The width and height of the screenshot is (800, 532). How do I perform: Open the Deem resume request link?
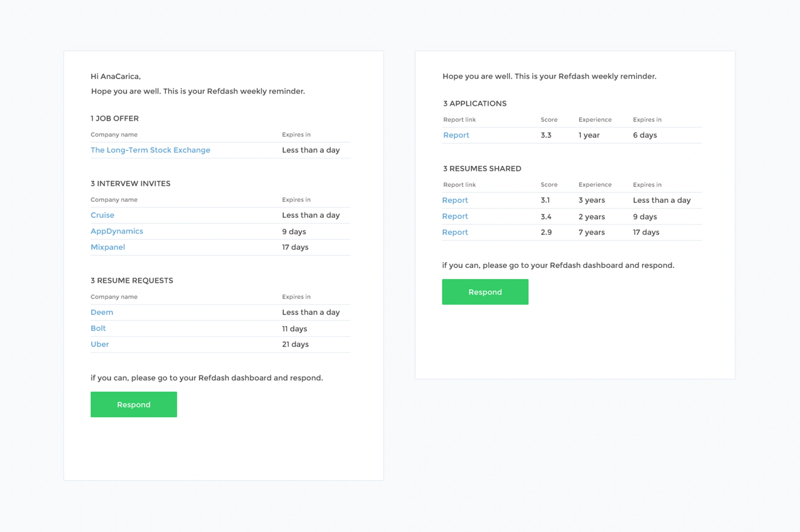(x=102, y=312)
